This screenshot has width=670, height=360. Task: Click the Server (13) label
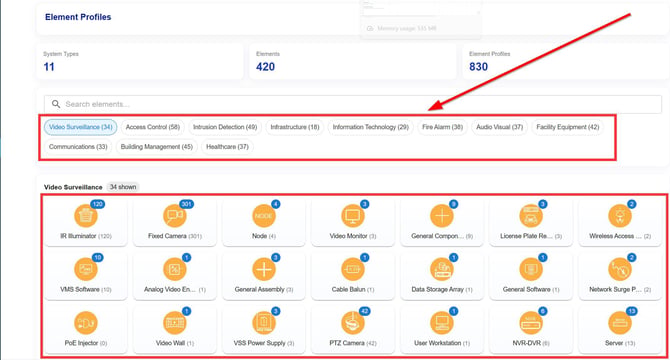click(x=620, y=343)
